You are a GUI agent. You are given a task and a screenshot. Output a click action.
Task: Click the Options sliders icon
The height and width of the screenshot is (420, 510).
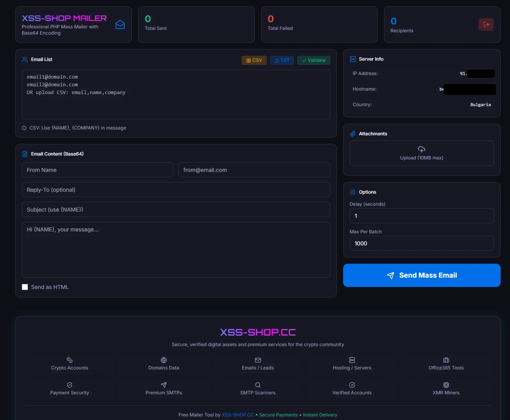[352, 192]
